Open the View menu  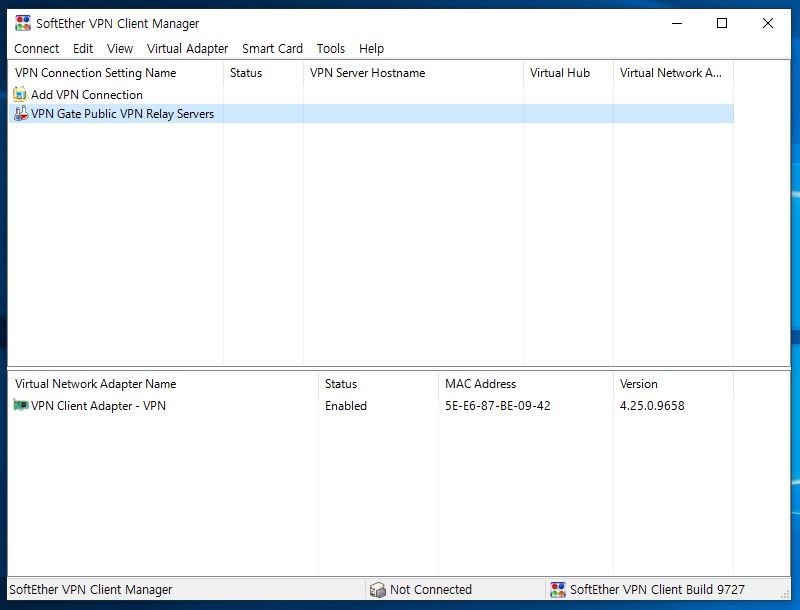(120, 48)
